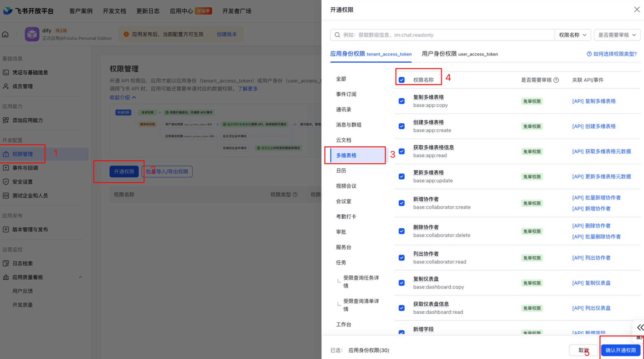Viewport: 644px width, 359px height.
Task: Open the 权限名称 search type dropdown
Action: [x=572, y=35]
